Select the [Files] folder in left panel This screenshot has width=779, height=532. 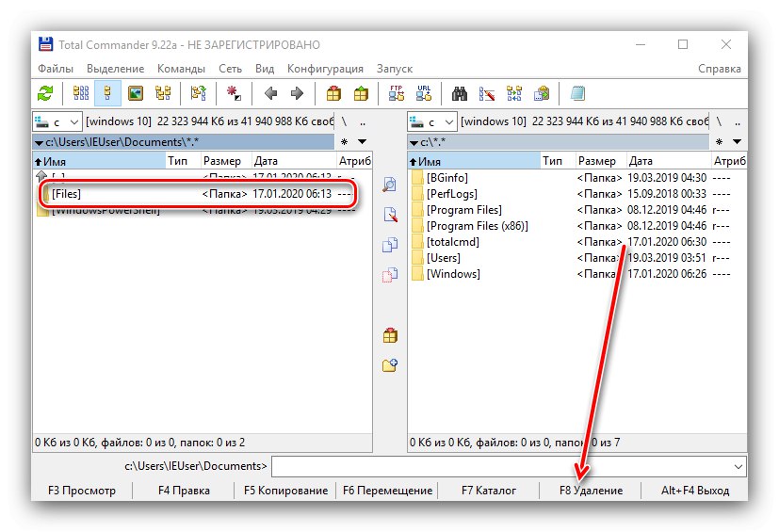point(203,194)
